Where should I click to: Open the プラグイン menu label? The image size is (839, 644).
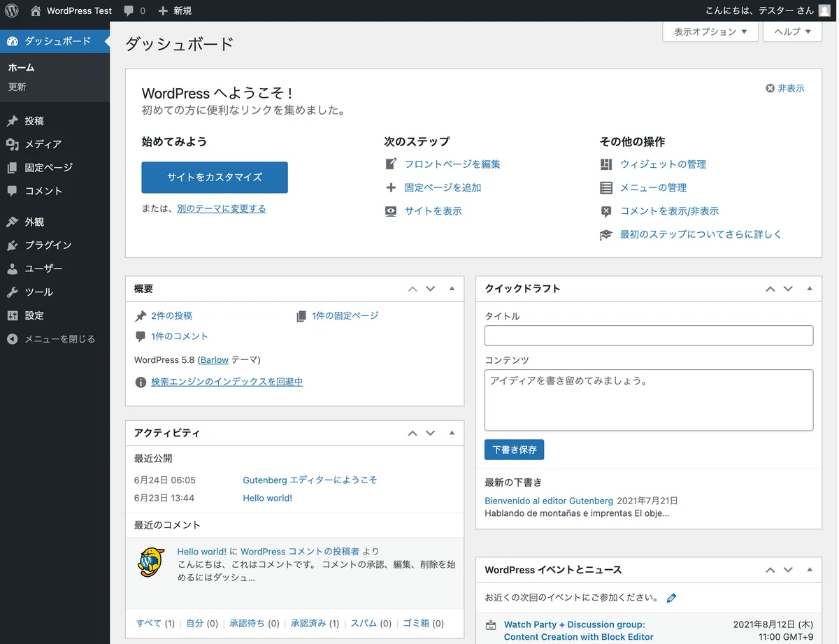(48, 245)
